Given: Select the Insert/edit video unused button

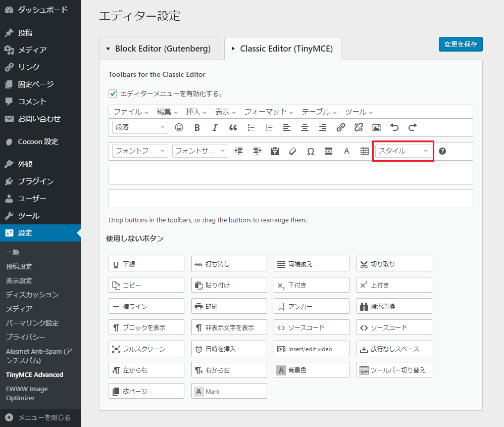Looking at the screenshot, I should point(312,349).
